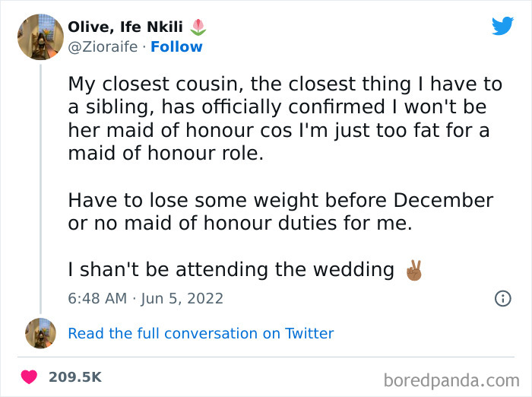Open Olive's large profile avatar

tap(40, 36)
